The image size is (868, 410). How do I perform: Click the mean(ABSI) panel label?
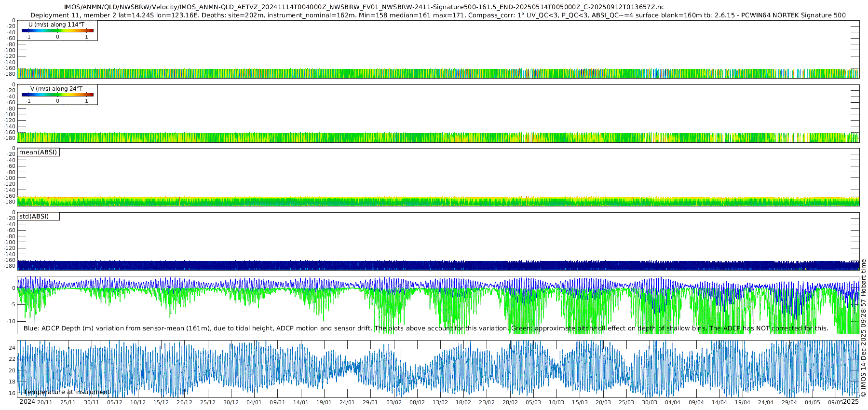pos(38,152)
